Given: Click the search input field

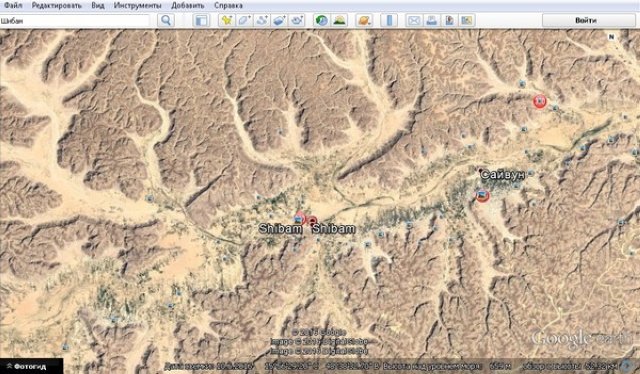Looking at the screenshot, I should click(76, 20).
